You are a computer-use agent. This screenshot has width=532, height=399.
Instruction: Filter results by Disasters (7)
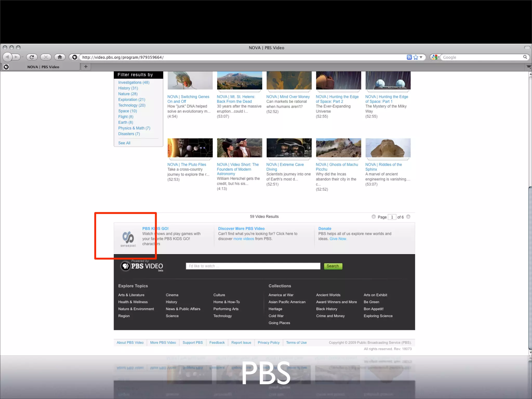129,134
